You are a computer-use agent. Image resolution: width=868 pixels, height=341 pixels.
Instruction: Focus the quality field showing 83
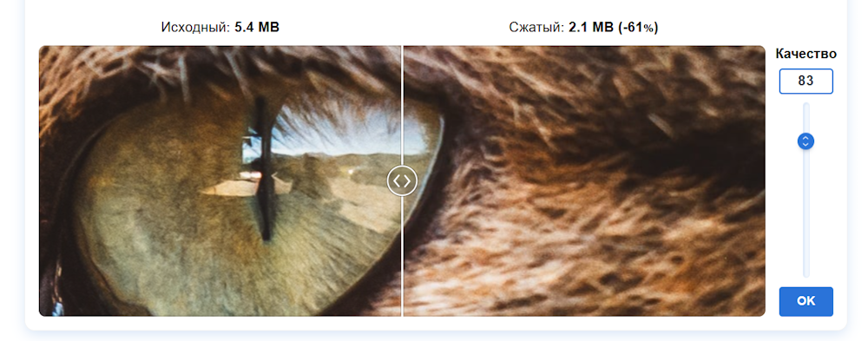coord(806,82)
